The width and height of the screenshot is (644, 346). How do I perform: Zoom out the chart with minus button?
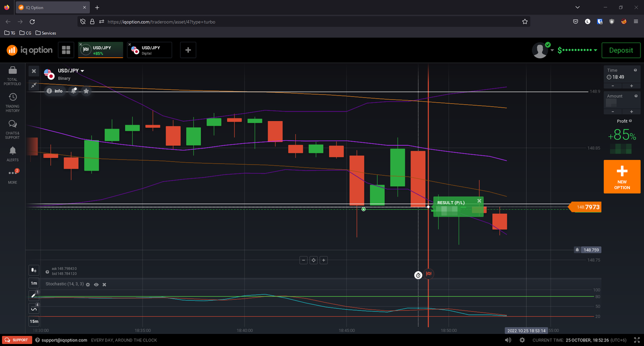(303, 260)
